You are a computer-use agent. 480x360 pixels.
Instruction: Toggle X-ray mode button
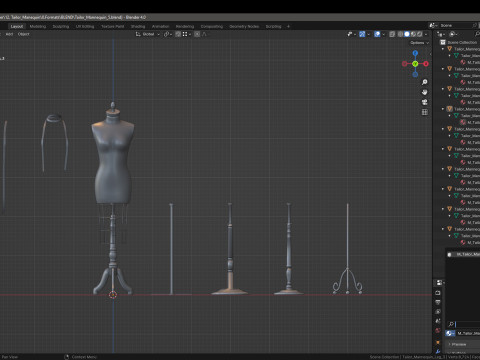pos(392,34)
